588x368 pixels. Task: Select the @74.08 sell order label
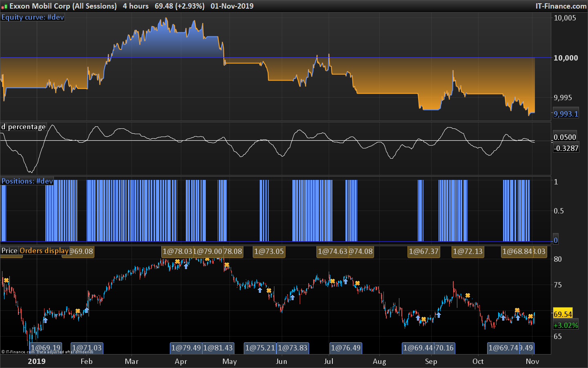361,251
